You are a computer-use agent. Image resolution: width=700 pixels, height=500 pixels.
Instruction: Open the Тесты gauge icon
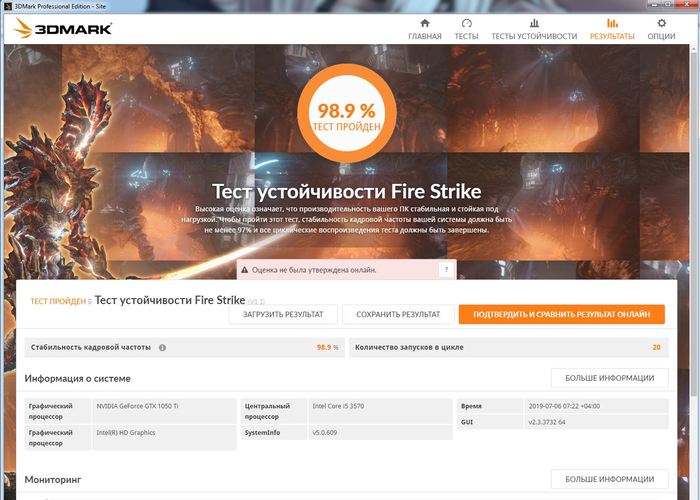pyautogui.click(x=467, y=23)
